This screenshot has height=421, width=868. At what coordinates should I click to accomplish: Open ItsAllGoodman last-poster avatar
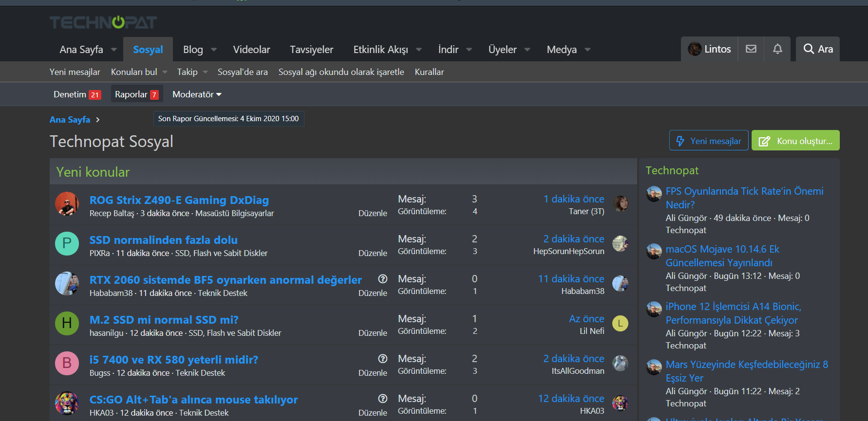(620, 364)
